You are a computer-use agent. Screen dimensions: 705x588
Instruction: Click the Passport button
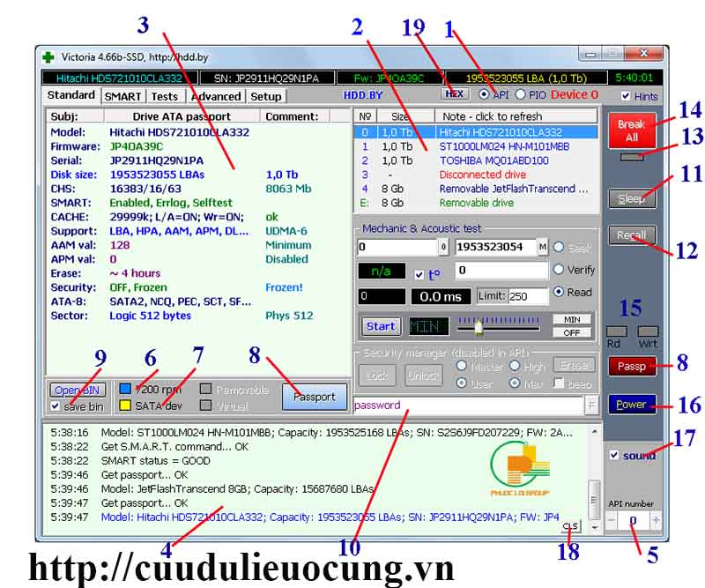(x=315, y=396)
